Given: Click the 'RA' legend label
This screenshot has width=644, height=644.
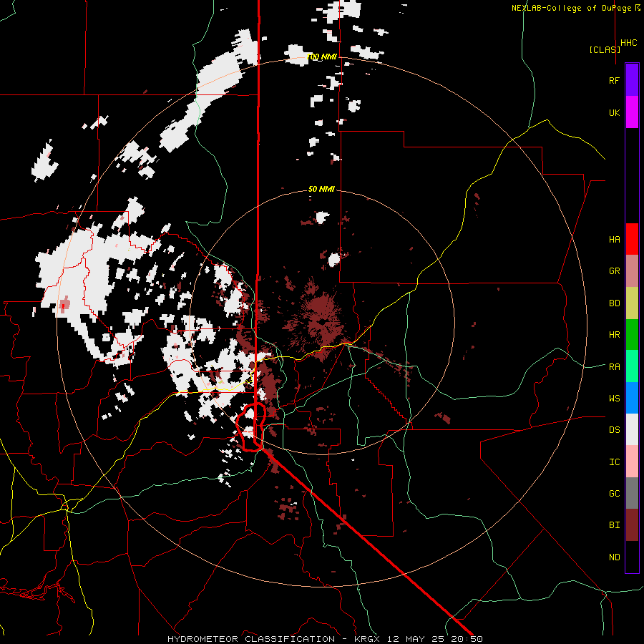Looking at the screenshot, I should (x=614, y=366).
